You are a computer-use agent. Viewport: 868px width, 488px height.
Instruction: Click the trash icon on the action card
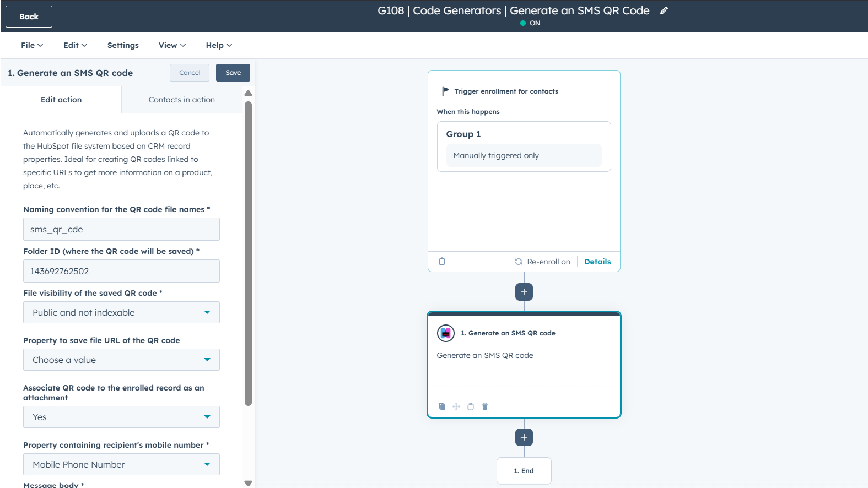tap(485, 406)
